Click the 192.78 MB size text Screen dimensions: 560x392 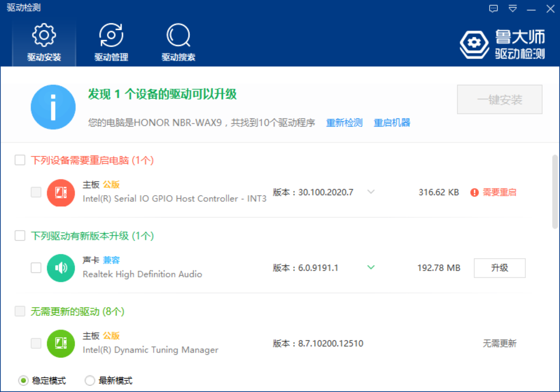[439, 268]
